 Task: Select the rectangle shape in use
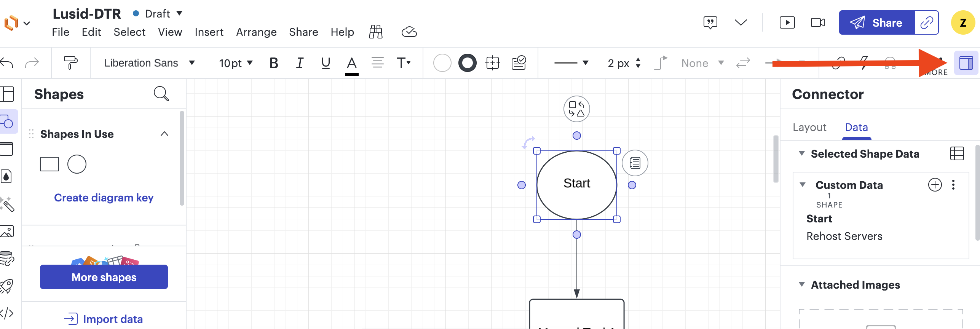(49, 164)
